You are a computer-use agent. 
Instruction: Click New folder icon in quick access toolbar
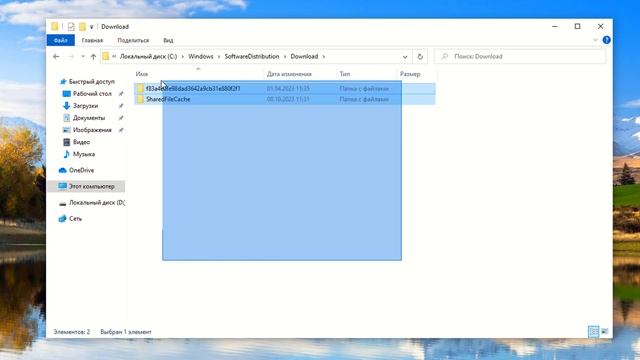click(82, 27)
